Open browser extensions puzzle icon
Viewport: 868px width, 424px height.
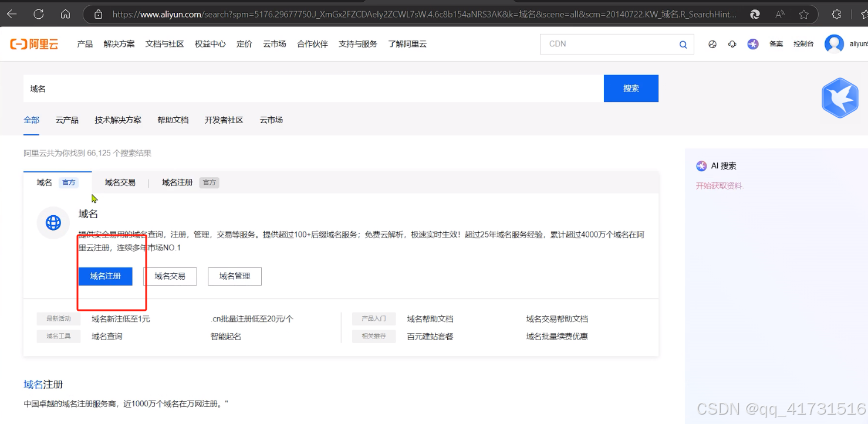[837, 14]
